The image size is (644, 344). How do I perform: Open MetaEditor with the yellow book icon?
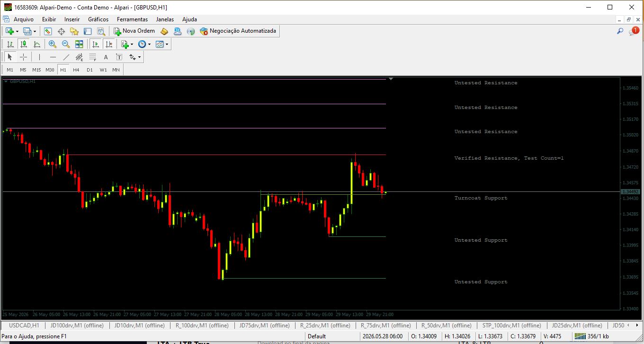tap(164, 31)
